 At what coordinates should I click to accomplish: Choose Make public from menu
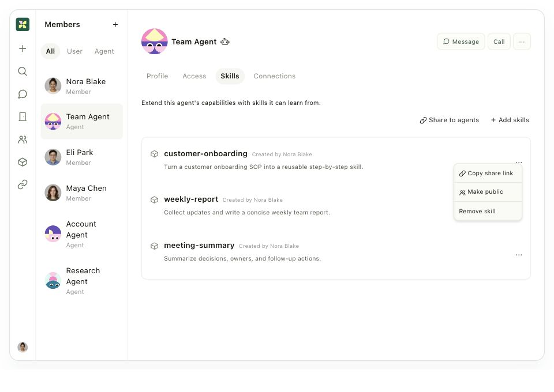(x=488, y=192)
